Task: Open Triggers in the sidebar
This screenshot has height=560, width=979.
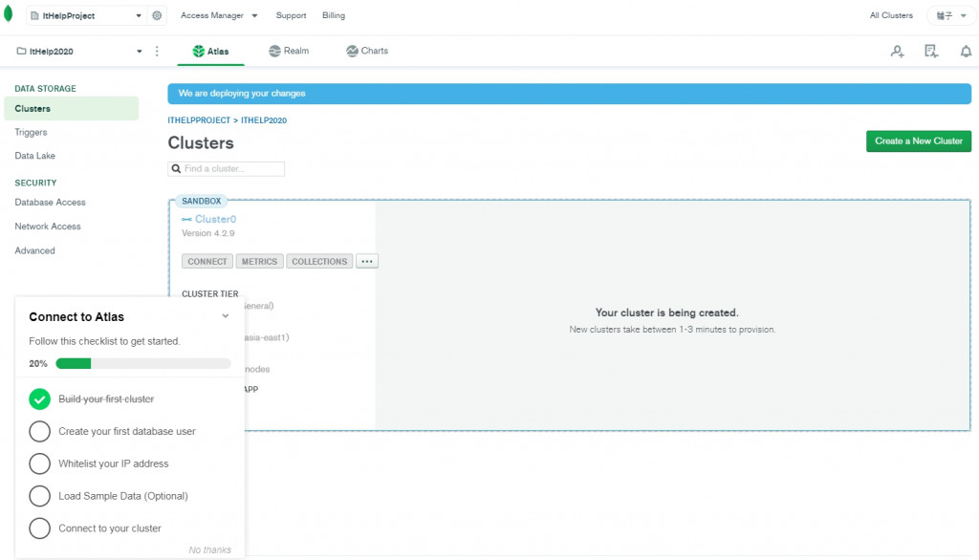Action: click(32, 132)
